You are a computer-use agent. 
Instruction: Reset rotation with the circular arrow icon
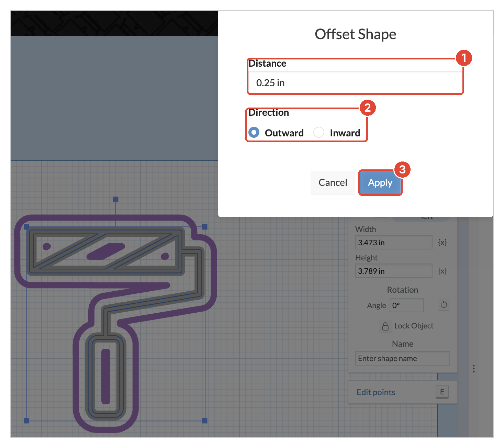[444, 305]
